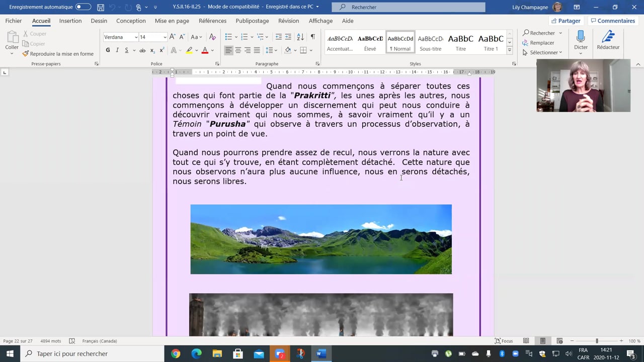Open Change Case Aa dropdown

click(x=196, y=37)
